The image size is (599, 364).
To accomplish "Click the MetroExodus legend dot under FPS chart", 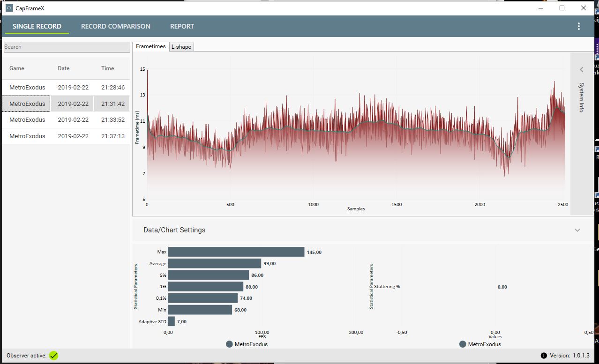I will (229, 344).
